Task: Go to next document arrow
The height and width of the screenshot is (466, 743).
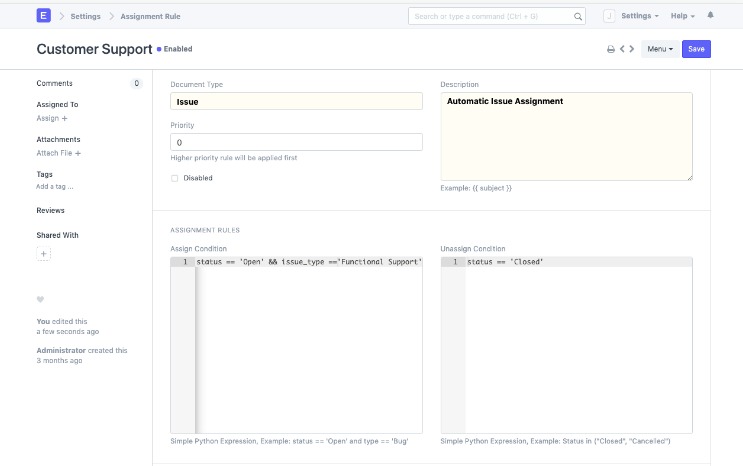Action: tap(632, 49)
